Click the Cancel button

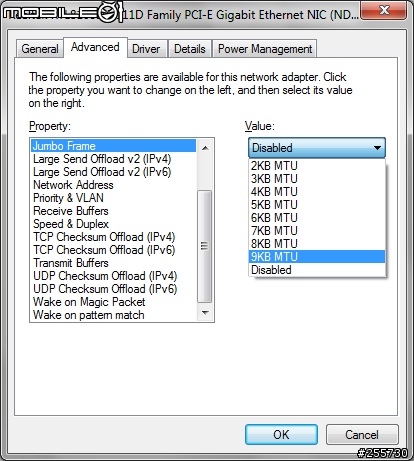coord(362,434)
